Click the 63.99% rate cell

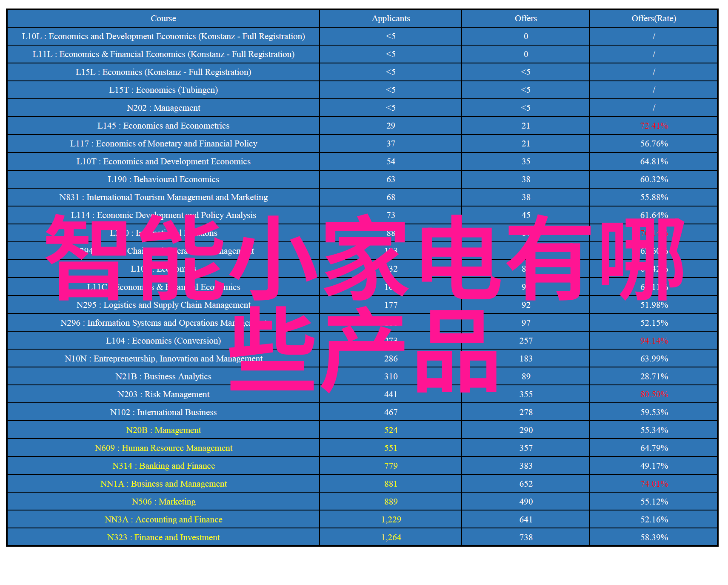click(x=654, y=358)
